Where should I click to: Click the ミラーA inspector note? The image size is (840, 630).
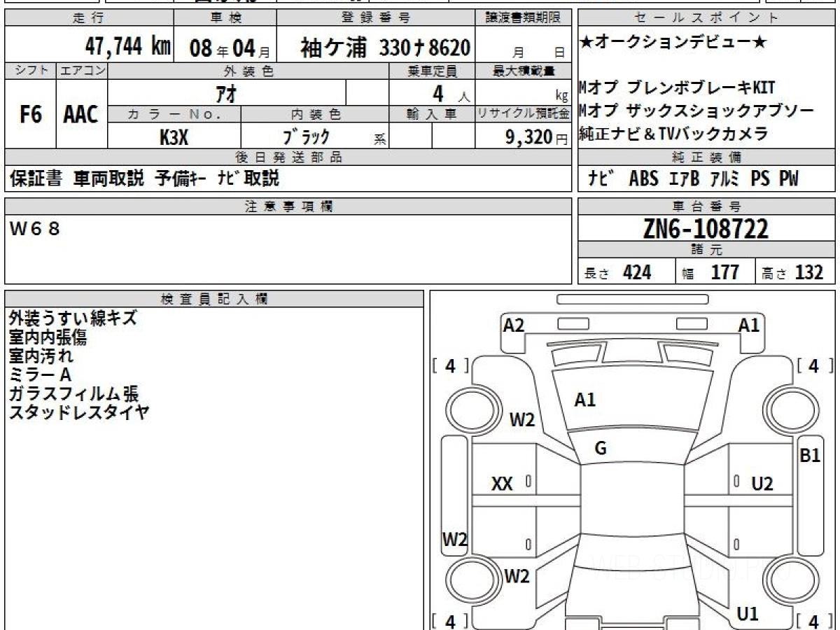tap(40, 374)
